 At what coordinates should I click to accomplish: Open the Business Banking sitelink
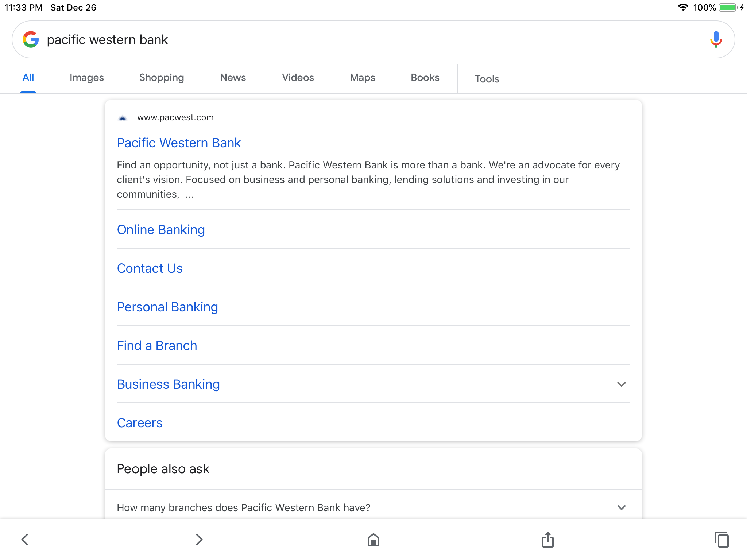click(168, 384)
